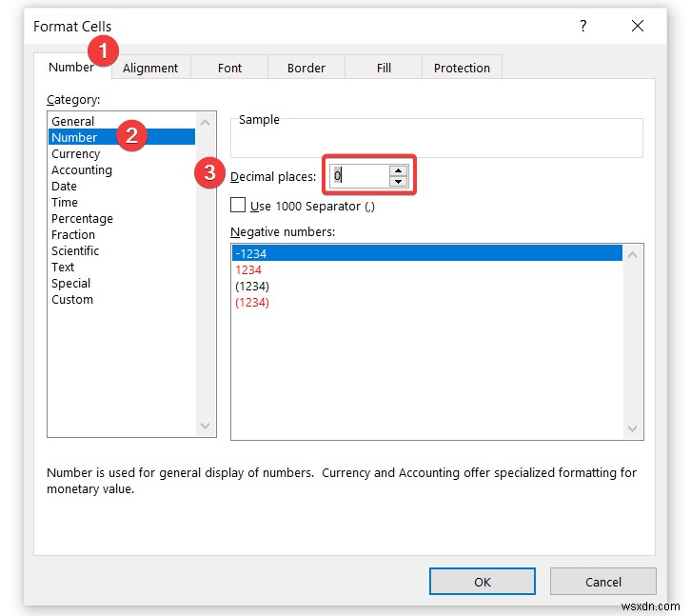Select red (1234) negative format
691x616 pixels.
coord(427,303)
